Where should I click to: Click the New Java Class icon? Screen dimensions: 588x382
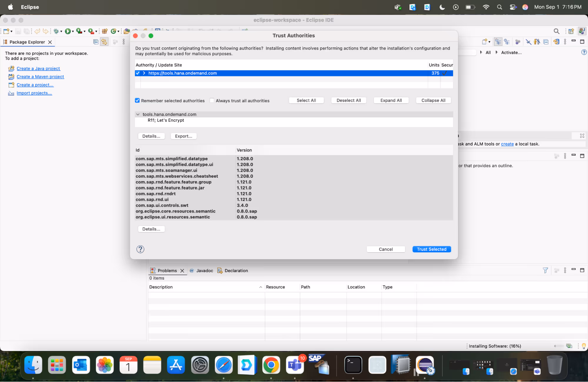pyautogui.click(x=113, y=31)
